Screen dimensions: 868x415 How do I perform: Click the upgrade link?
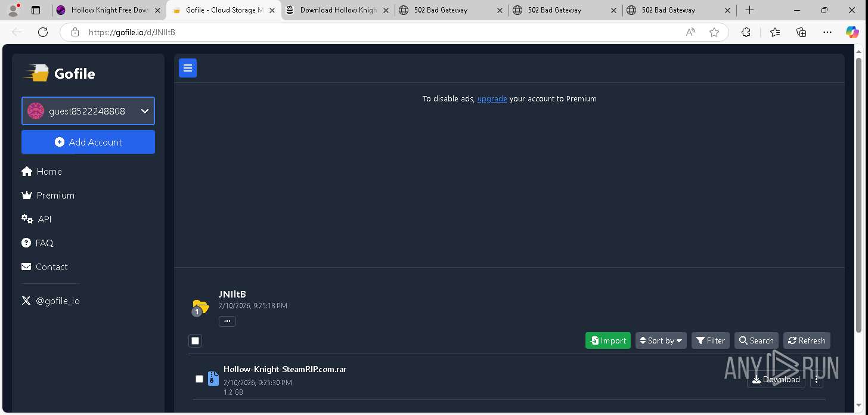click(x=492, y=99)
